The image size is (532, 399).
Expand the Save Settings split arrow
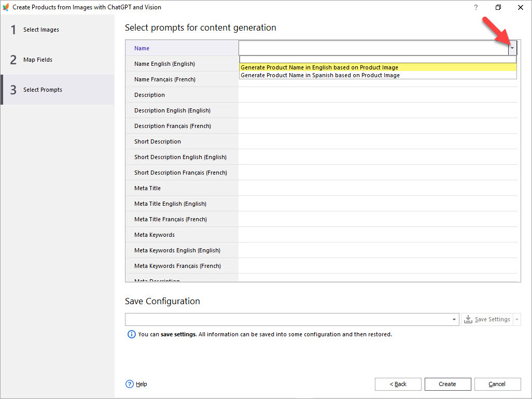click(517, 319)
